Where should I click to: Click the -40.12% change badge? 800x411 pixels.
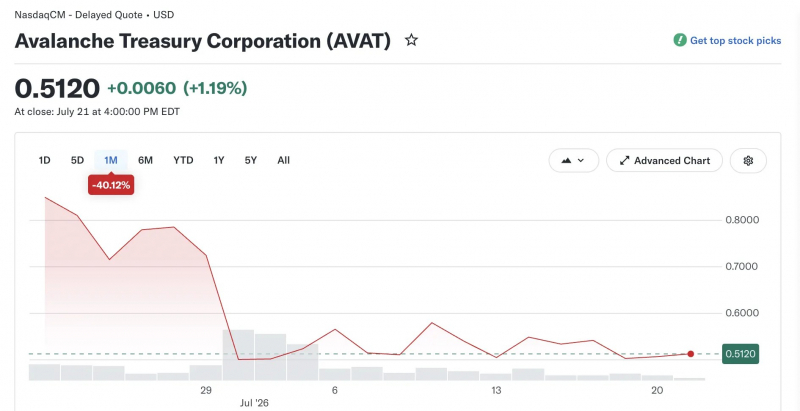(x=111, y=185)
